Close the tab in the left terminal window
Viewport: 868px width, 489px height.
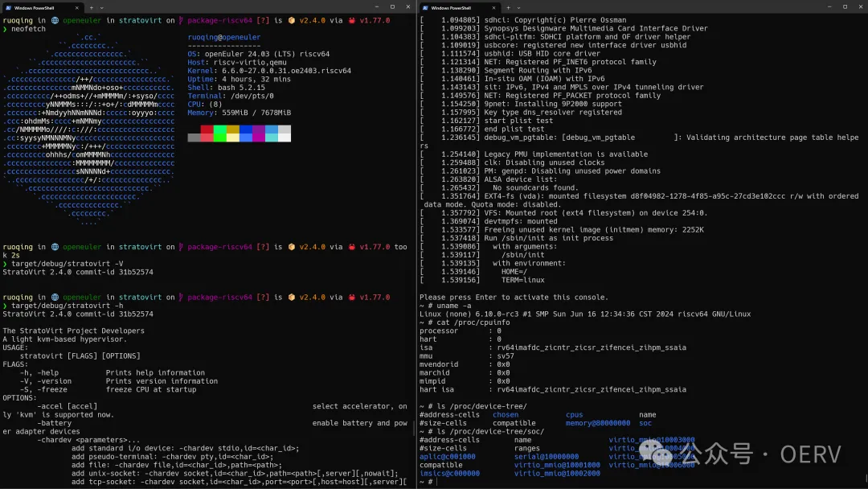(78, 7)
